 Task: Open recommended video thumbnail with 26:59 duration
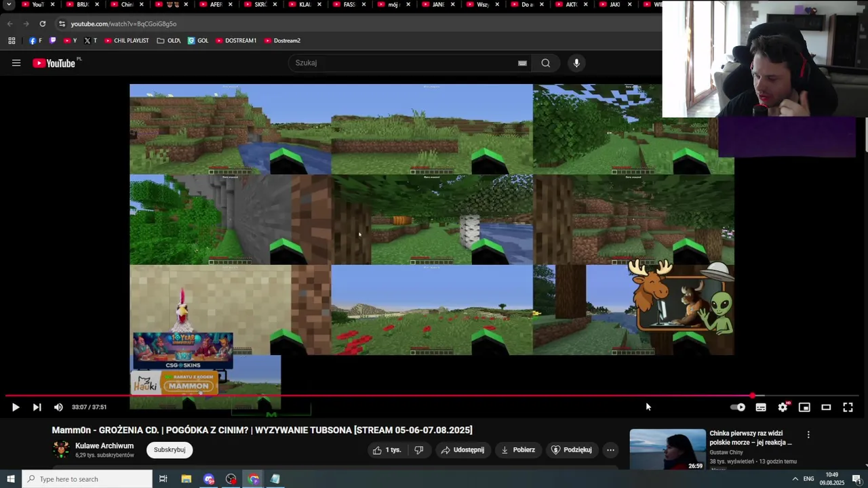(x=667, y=450)
